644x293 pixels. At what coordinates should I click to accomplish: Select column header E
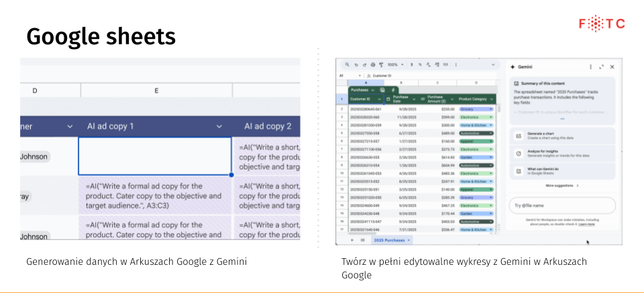[156, 91]
